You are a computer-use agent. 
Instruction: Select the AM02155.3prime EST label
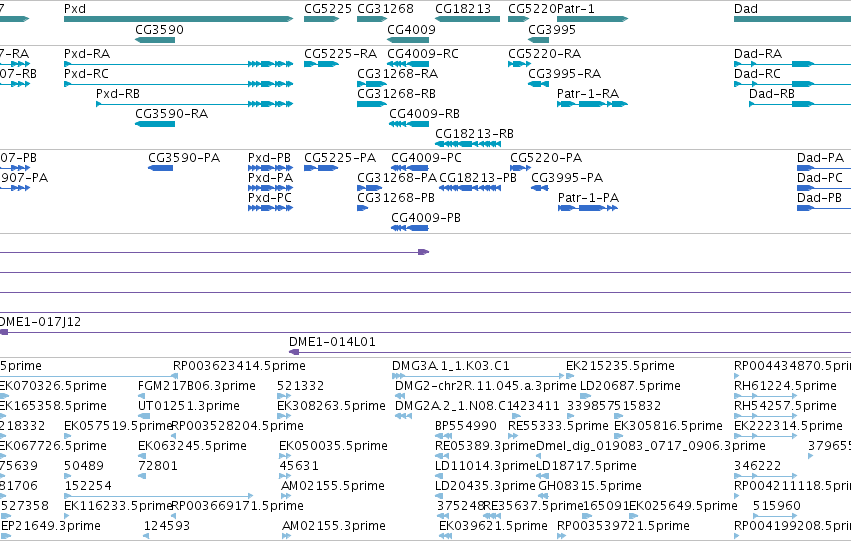(334, 526)
